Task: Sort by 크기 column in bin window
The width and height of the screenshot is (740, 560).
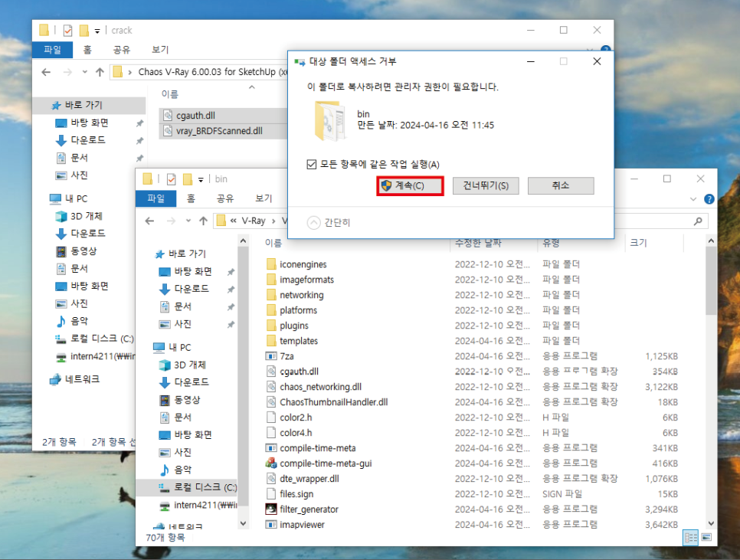Action: [639, 243]
